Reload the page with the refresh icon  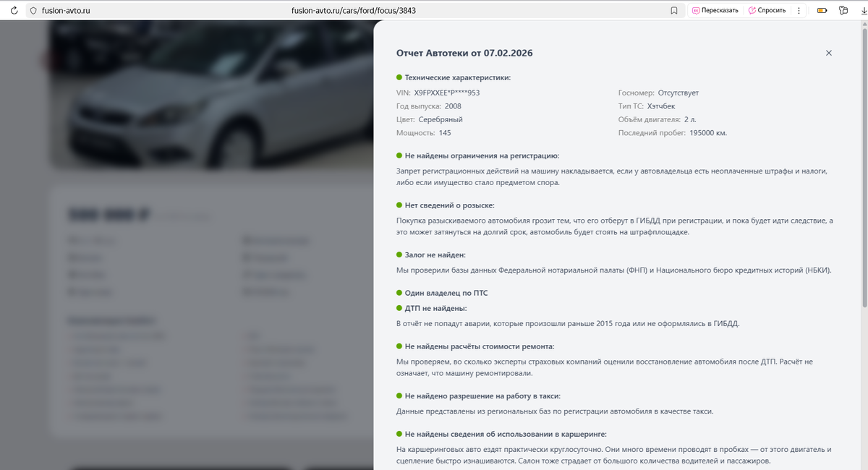coord(14,11)
